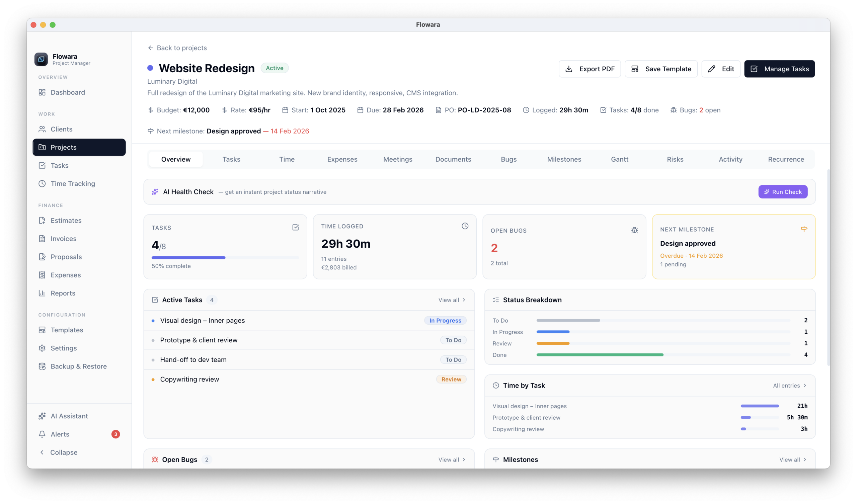The height and width of the screenshot is (504, 857).
Task: Edit the Website Redesign project
Action: click(721, 69)
